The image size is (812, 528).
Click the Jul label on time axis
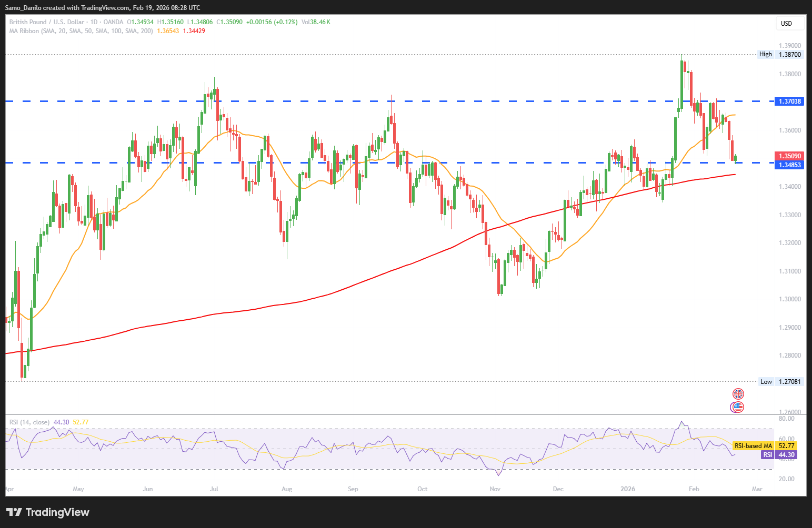click(x=214, y=489)
